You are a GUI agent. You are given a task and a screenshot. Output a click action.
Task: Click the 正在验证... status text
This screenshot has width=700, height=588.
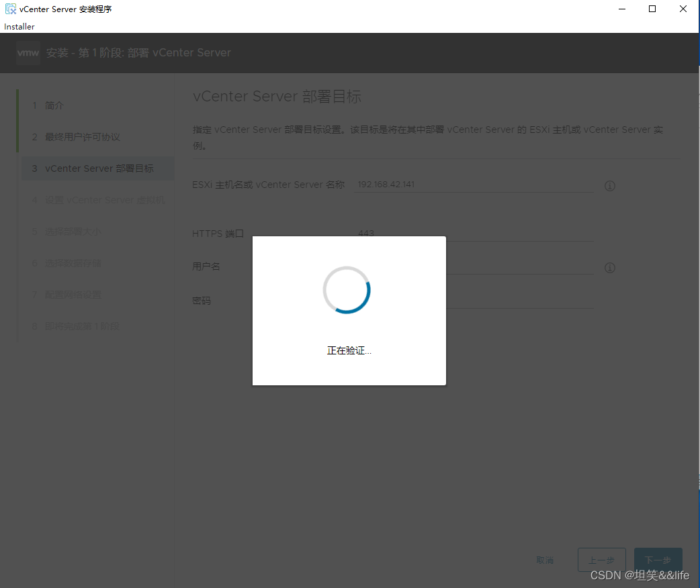349,350
